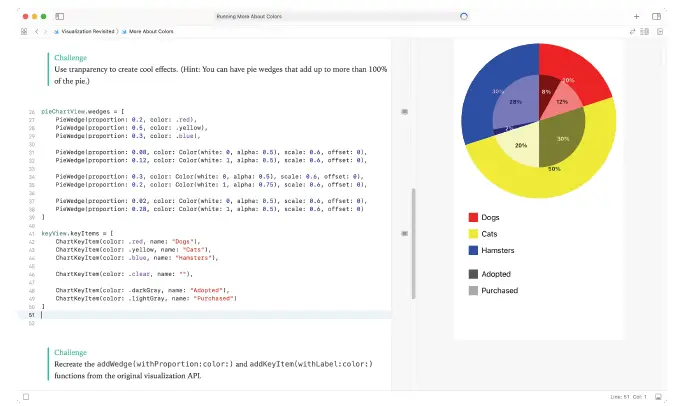The image size is (675, 406).
Task: Click line number 41 in the gutter
Action: [x=31, y=234]
